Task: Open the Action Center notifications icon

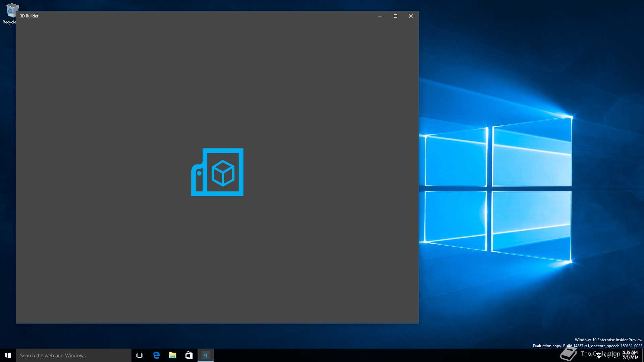Action: tap(615, 355)
